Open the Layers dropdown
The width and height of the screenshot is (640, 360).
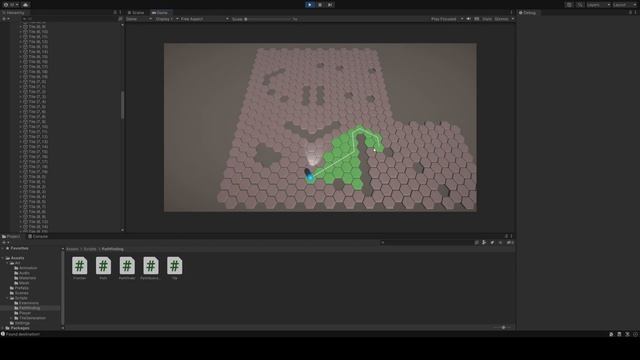598,4
